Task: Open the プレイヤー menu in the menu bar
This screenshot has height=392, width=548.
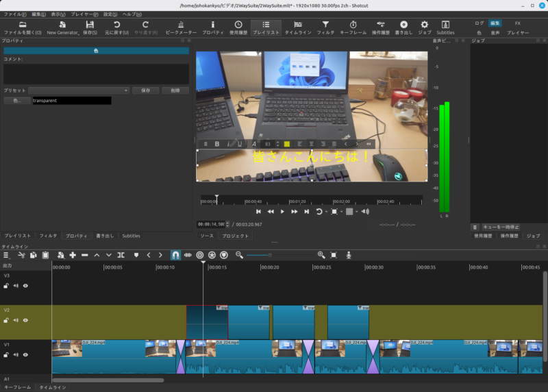Action: pos(84,14)
